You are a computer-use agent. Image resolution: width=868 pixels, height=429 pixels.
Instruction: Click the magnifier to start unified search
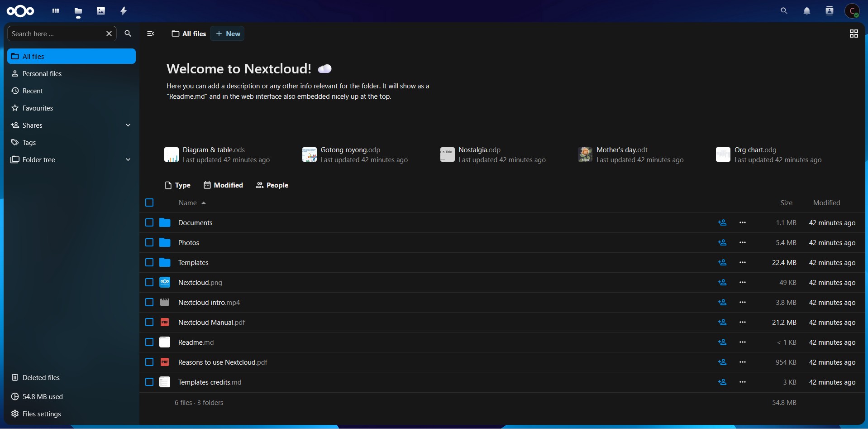click(x=784, y=10)
